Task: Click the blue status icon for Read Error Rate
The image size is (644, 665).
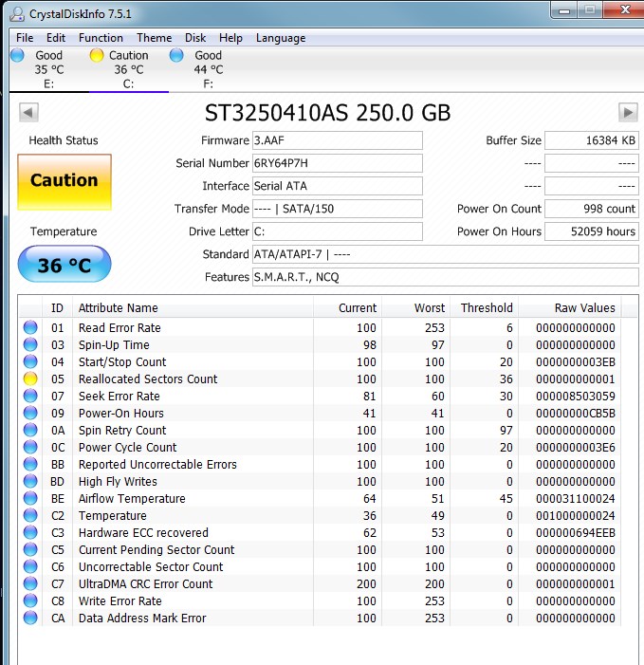Action: (x=30, y=328)
